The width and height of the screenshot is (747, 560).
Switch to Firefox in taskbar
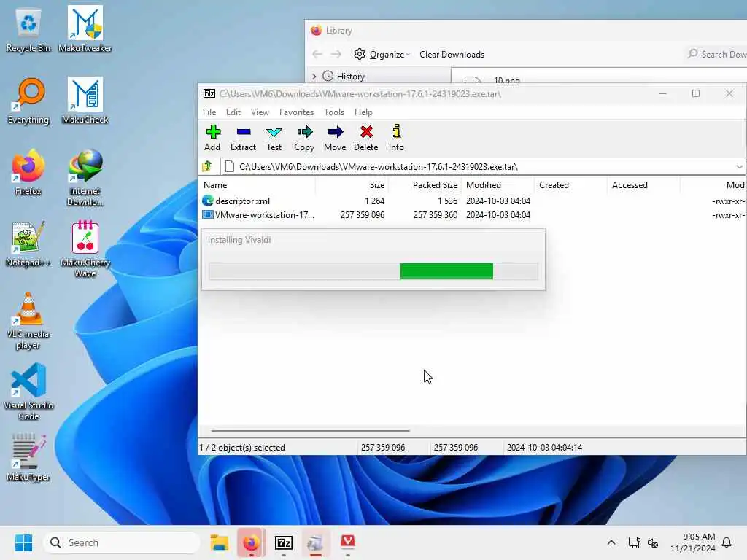tap(252, 542)
